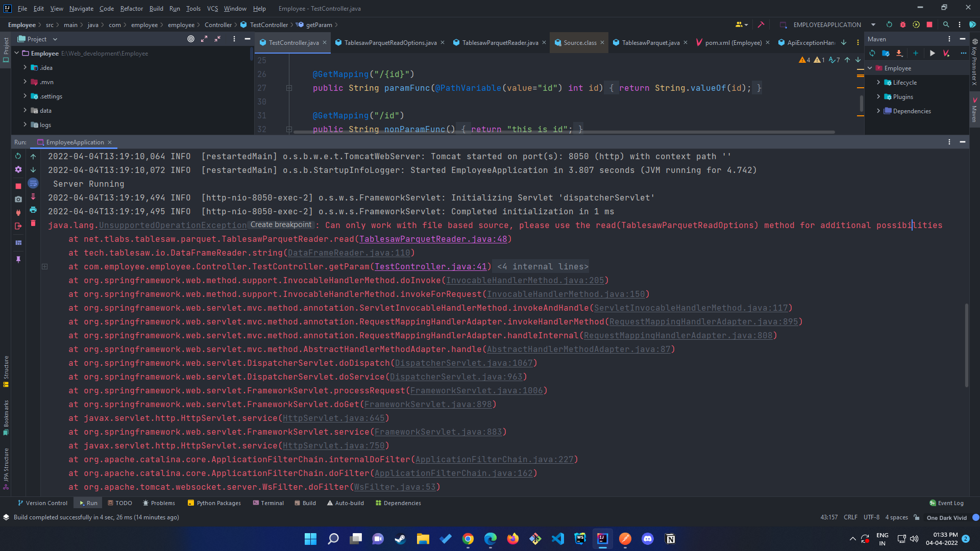Clear console output with trash icon
This screenshot has width=980, height=551.
click(x=33, y=223)
